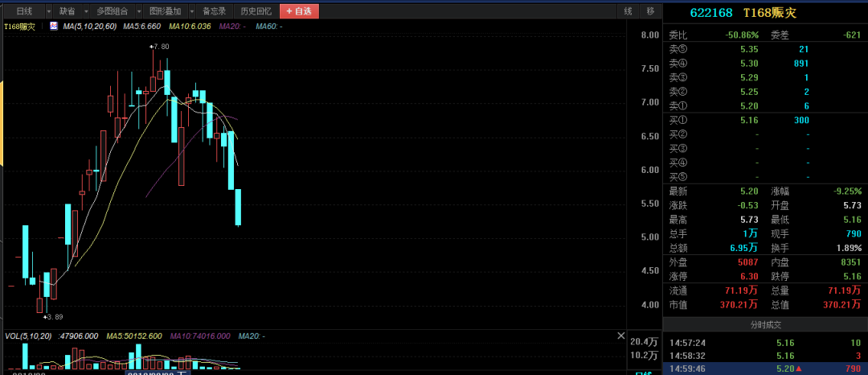Add stock via the red 自选 button
Image resolution: width=868 pixels, height=375 pixels.
pos(299,11)
